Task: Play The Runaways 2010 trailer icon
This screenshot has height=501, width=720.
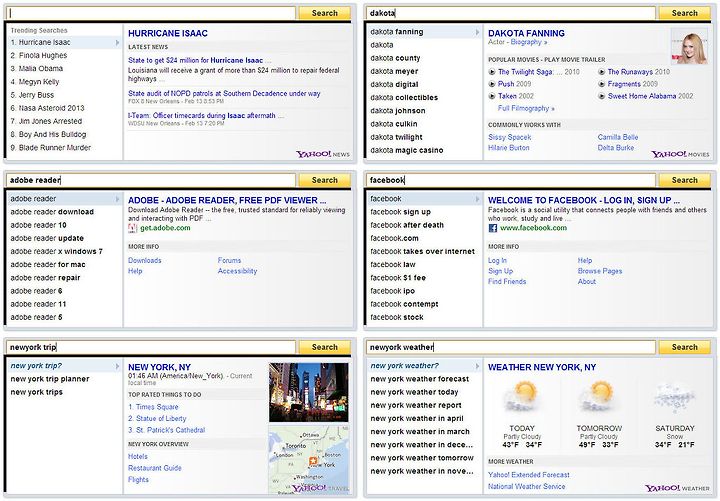Action: (x=602, y=72)
